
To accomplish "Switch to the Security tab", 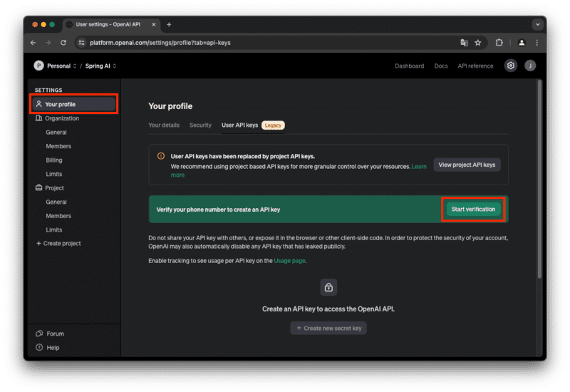I will tap(200, 125).
